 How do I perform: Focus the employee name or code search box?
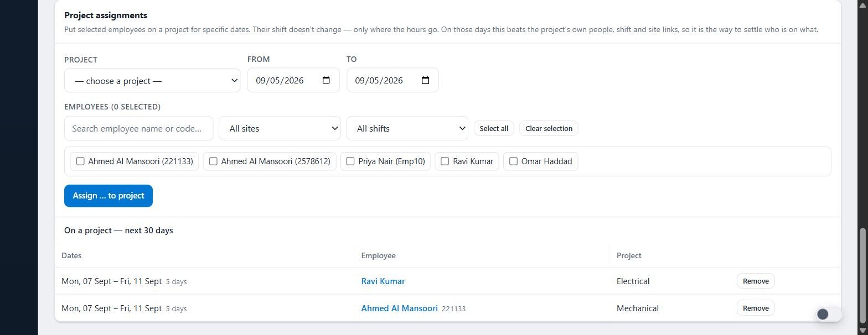[x=138, y=128]
